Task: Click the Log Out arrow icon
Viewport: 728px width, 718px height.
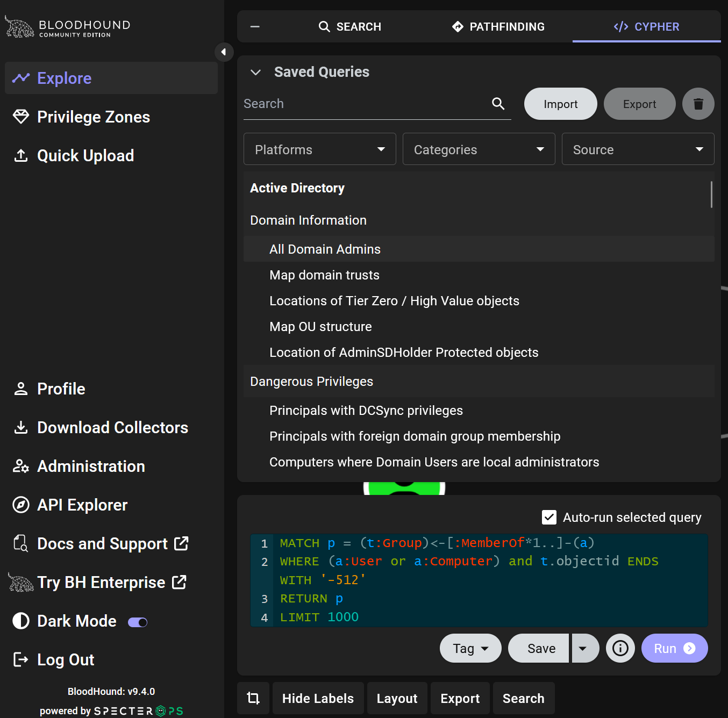Action: coord(21,659)
